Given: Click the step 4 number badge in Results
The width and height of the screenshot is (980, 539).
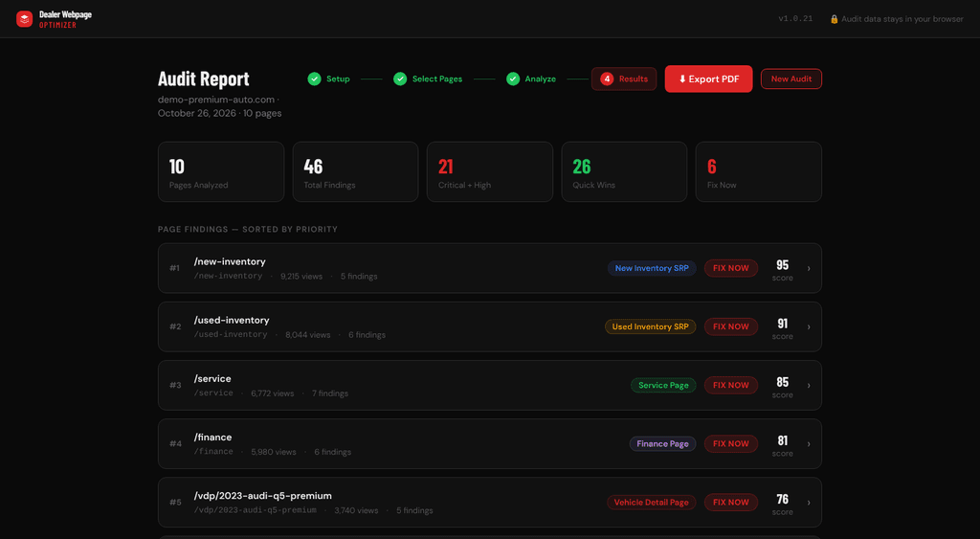Looking at the screenshot, I should [607, 79].
